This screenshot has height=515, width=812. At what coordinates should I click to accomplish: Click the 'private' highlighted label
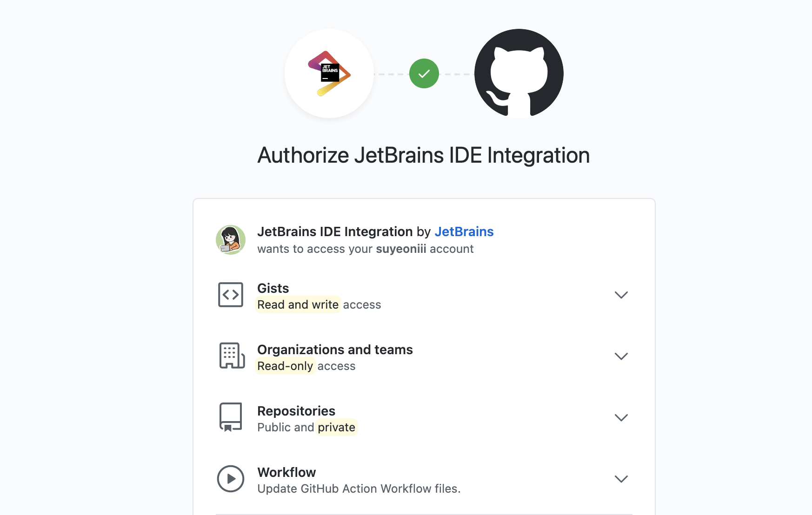pos(337,427)
